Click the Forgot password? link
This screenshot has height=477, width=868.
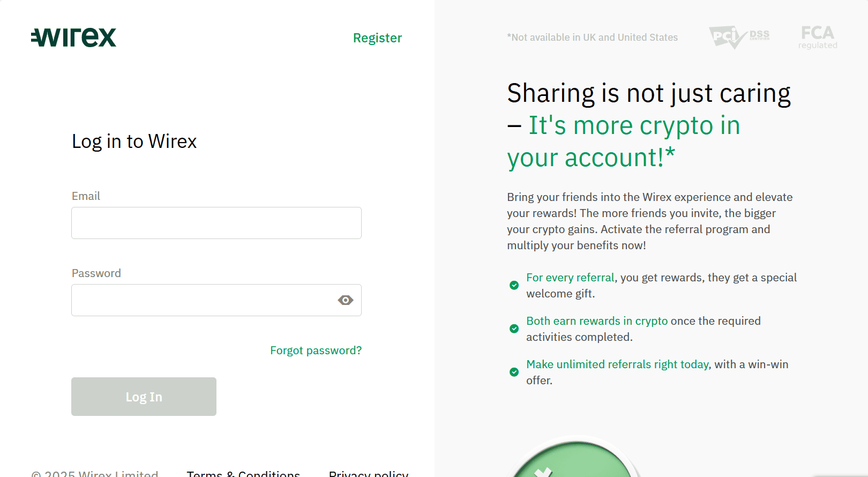point(316,351)
